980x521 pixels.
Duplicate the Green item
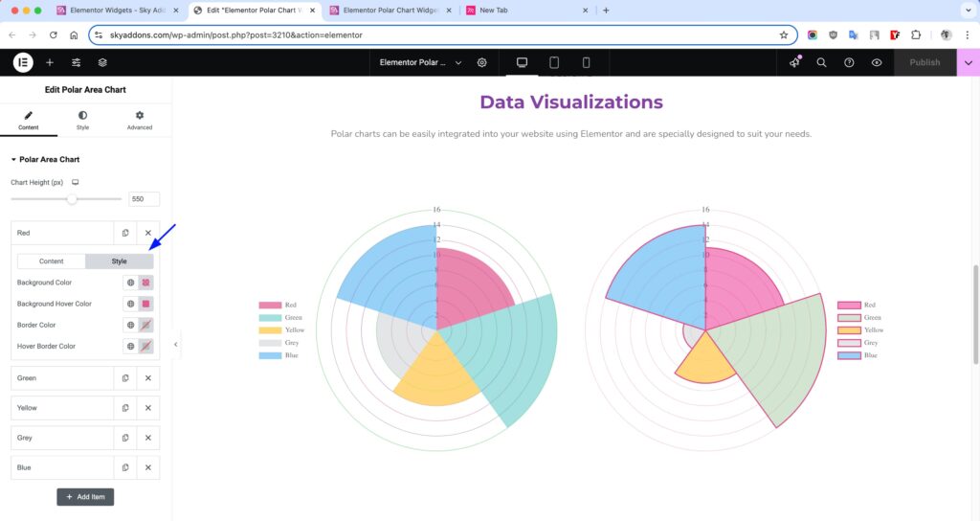click(125, 377)
